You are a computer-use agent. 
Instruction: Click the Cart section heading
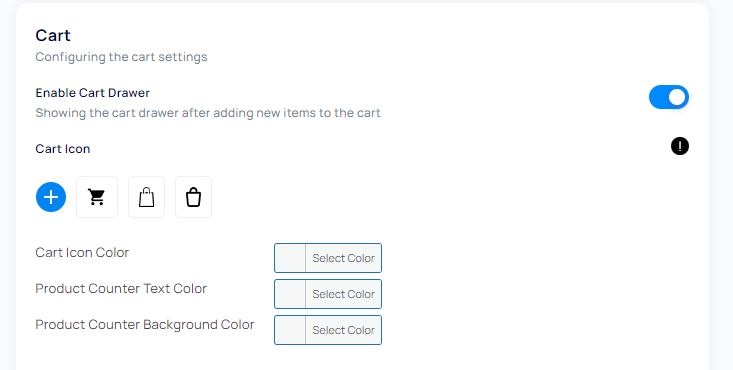pos(53,36)
